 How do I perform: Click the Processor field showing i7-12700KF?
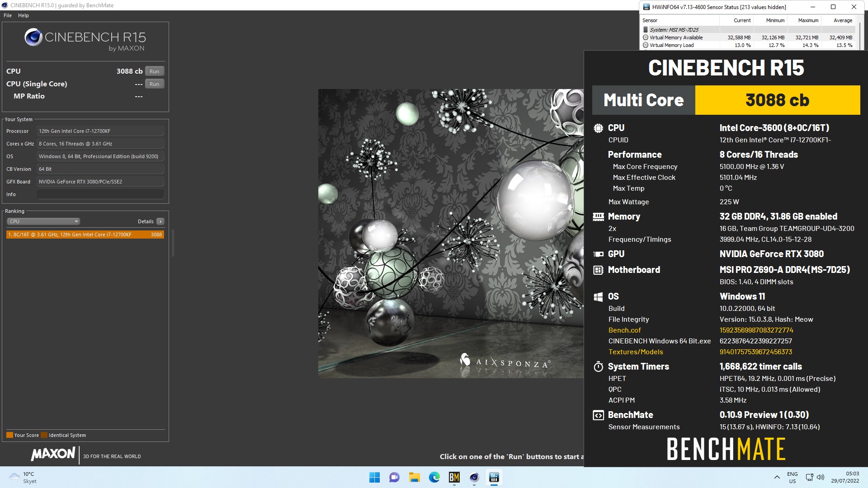[100, 131]
